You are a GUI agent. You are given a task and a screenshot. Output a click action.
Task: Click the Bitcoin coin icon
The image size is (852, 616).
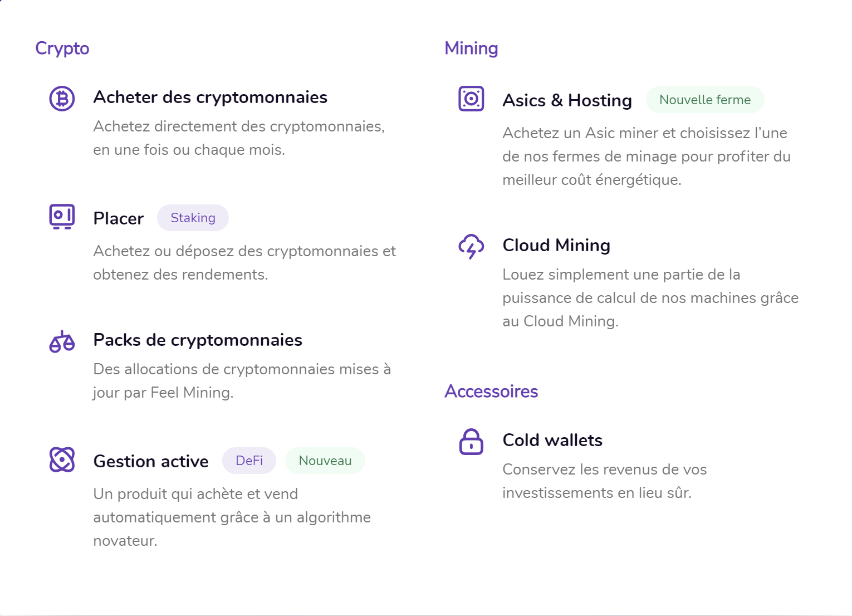coord(62,99)
